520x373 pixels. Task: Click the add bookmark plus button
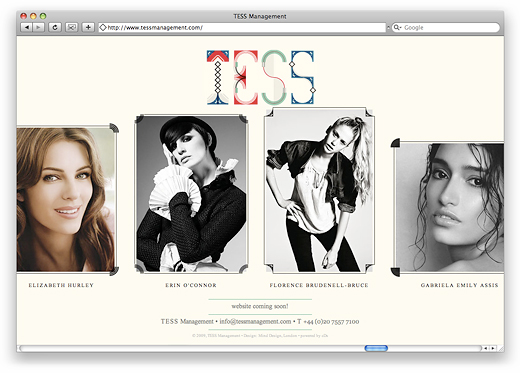click(x=88, y=27)
